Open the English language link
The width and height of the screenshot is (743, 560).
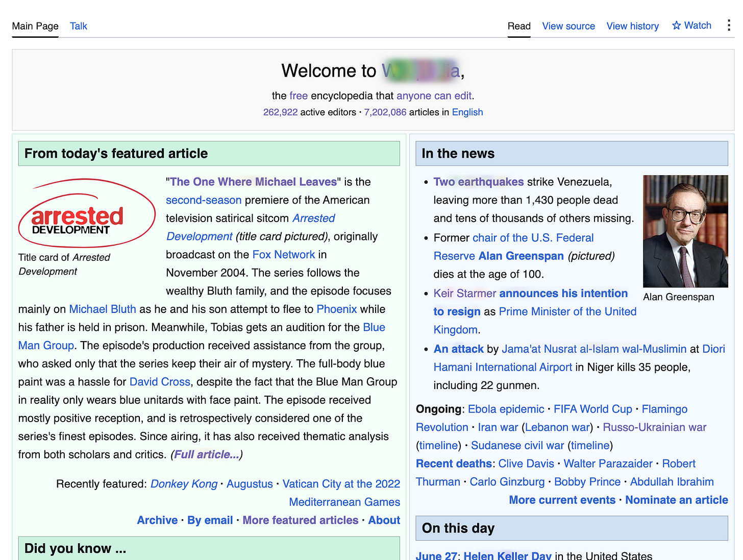coord(467,112)
